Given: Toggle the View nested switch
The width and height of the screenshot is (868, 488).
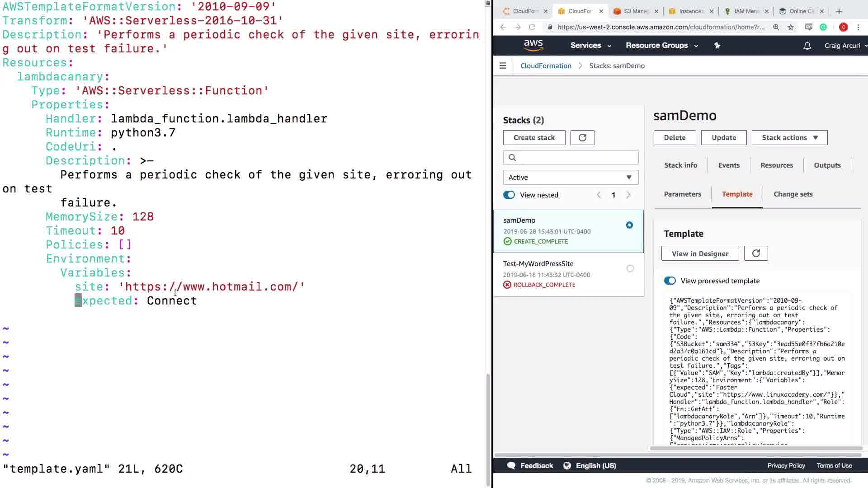Looking at the screenshot, I should point(509,195).
